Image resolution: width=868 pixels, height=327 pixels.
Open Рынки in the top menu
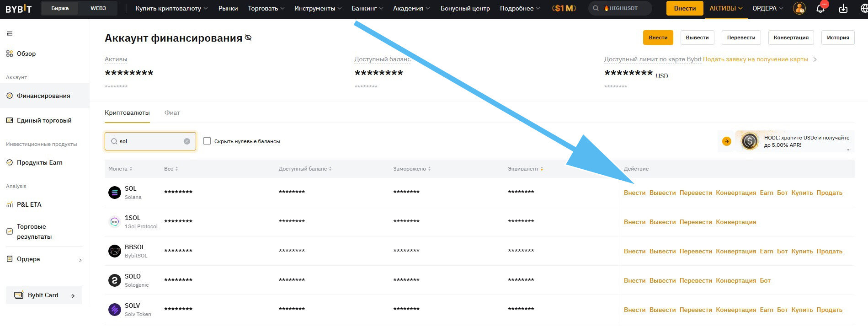click(228, 8)
